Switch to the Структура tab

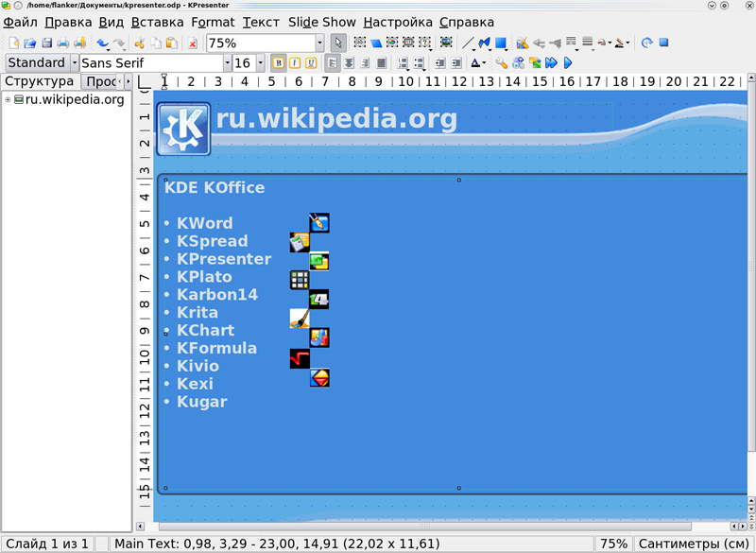click(x=40, y=81)
